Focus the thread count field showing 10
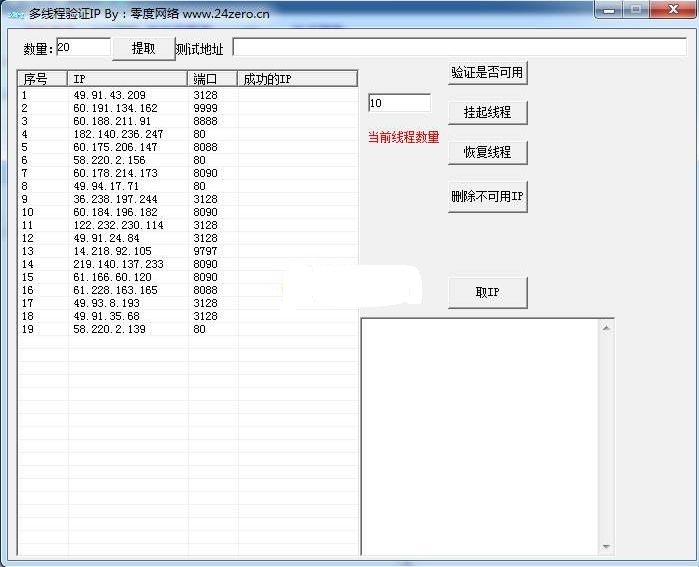 pos(399,103)
